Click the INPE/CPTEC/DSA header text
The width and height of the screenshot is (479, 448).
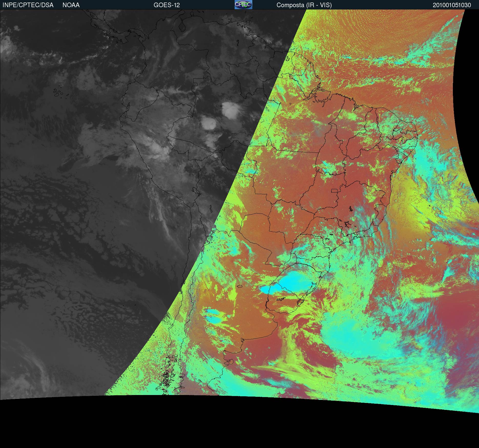[28, 5]
